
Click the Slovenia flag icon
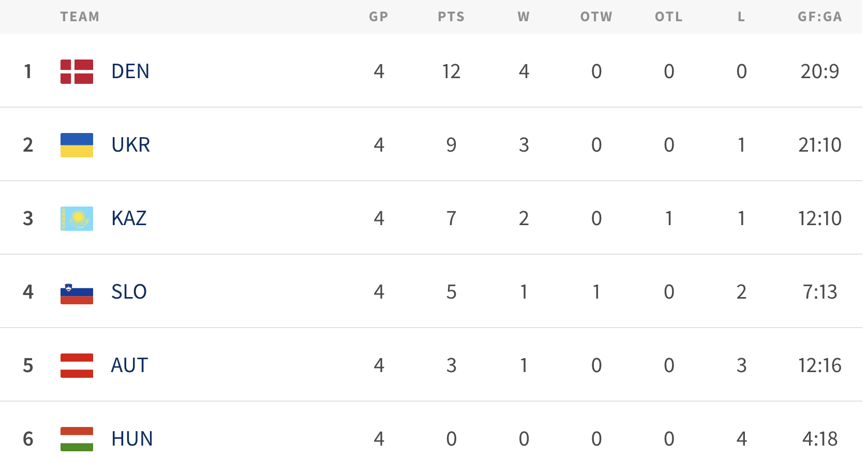[x=77, y=292]
